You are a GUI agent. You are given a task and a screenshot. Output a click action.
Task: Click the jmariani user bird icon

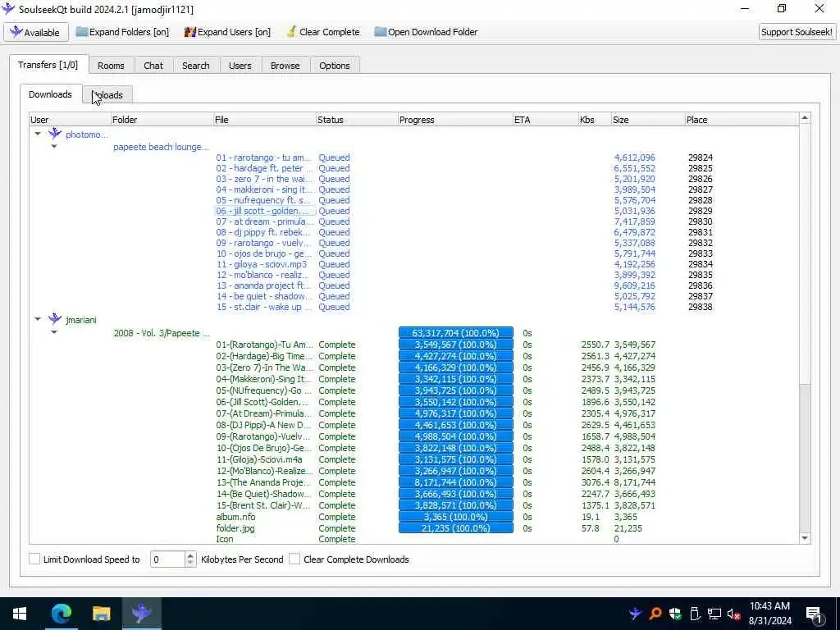(x=55, y=319)
